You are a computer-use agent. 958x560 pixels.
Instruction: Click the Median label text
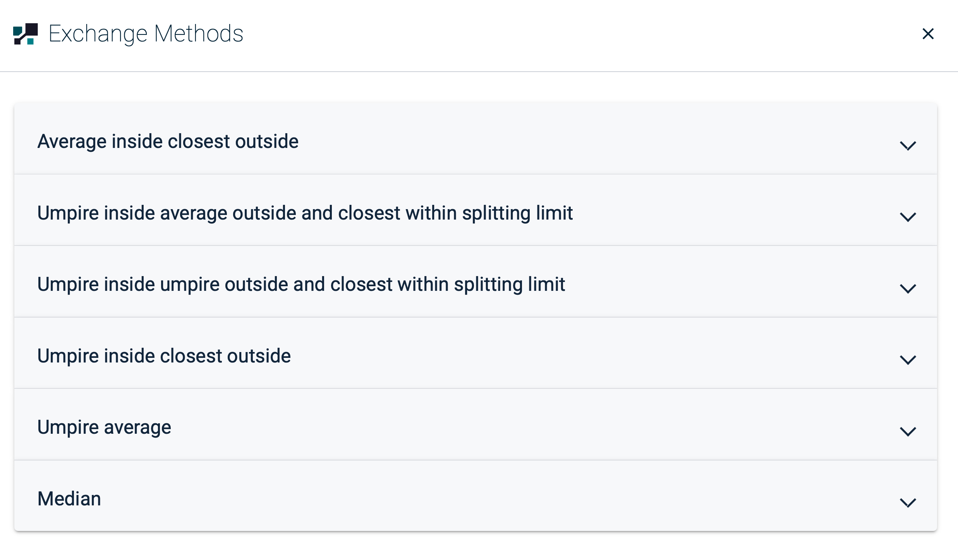tap(69, 499)
